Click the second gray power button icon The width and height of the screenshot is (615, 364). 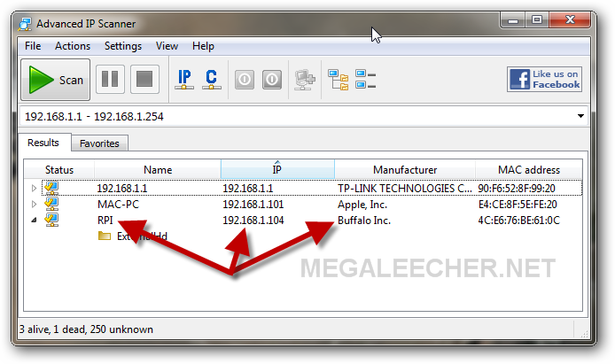(272, 80)
